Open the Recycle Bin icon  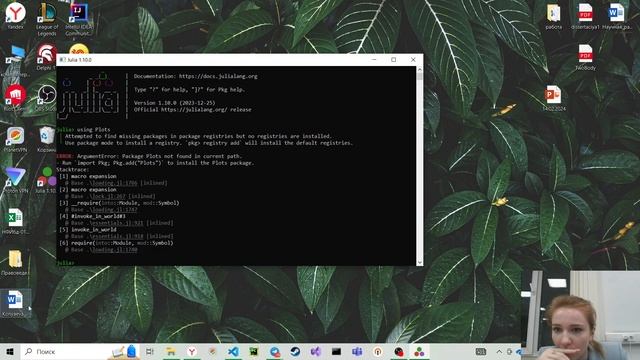tap(47, 139)
